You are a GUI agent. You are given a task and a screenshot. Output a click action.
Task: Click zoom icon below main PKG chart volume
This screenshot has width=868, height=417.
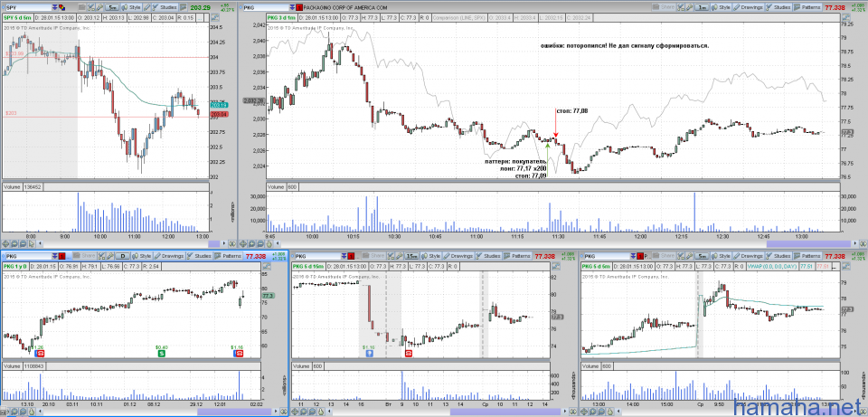(252, 243)
